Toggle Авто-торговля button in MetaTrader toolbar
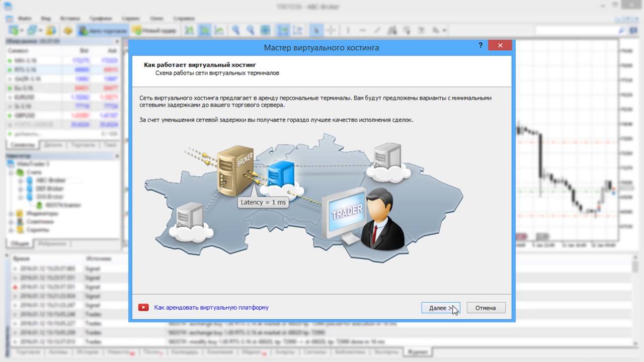Viewport: 644px width, 362px height. click(102, 30)
